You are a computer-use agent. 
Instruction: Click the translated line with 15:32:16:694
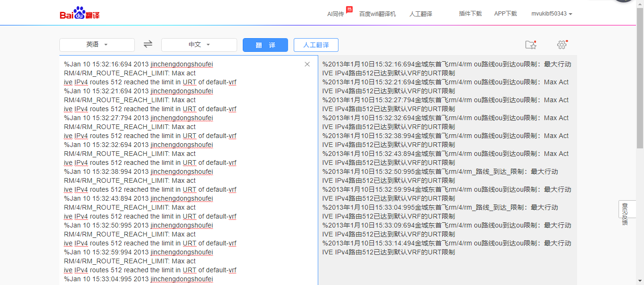pyautogui.click(x=447, y=64)
